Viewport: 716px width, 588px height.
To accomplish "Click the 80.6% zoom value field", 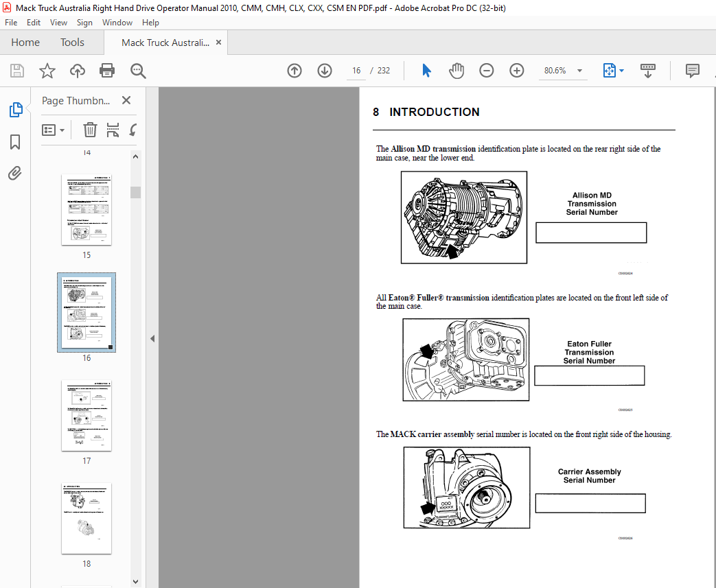I will (555, 71).
